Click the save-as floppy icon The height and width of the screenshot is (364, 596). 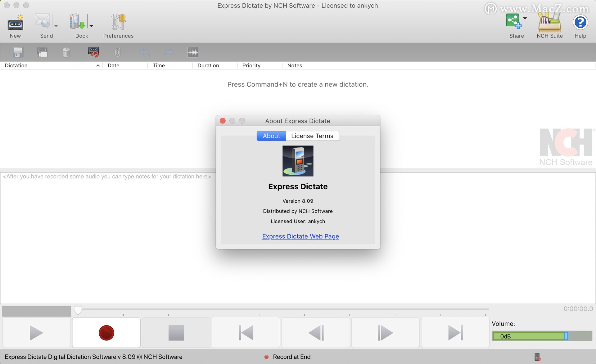tap(42, 52)
